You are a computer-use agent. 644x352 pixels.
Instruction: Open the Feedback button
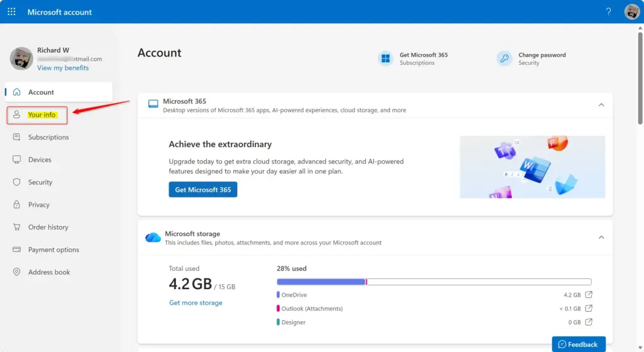(579, 344)
